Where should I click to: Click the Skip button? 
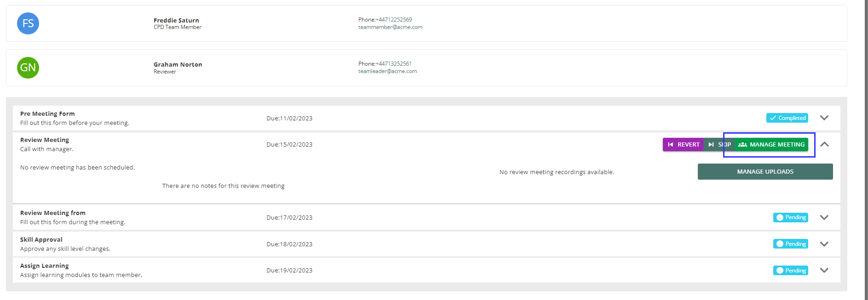coord(719,145)
